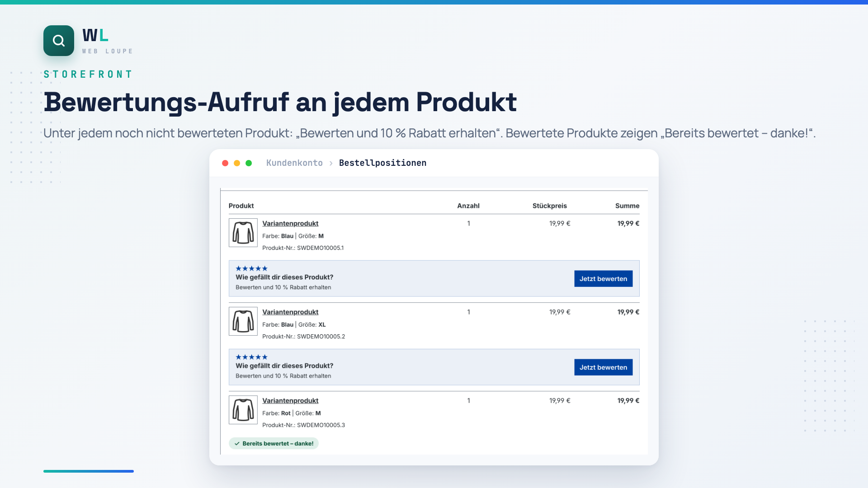The height and width of the screenshot is (488, 868).
Task: Click the Stückpreis column header
Action: click(x=550, y=206)
